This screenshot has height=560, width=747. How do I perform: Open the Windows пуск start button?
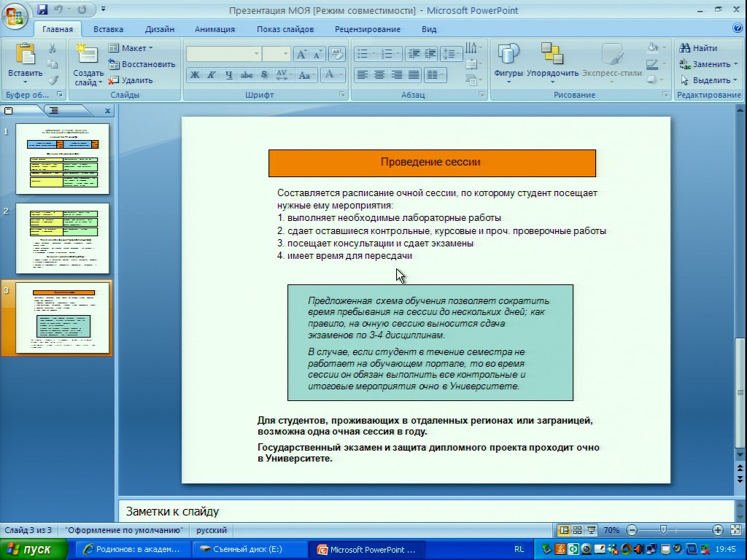coord(34,550)
